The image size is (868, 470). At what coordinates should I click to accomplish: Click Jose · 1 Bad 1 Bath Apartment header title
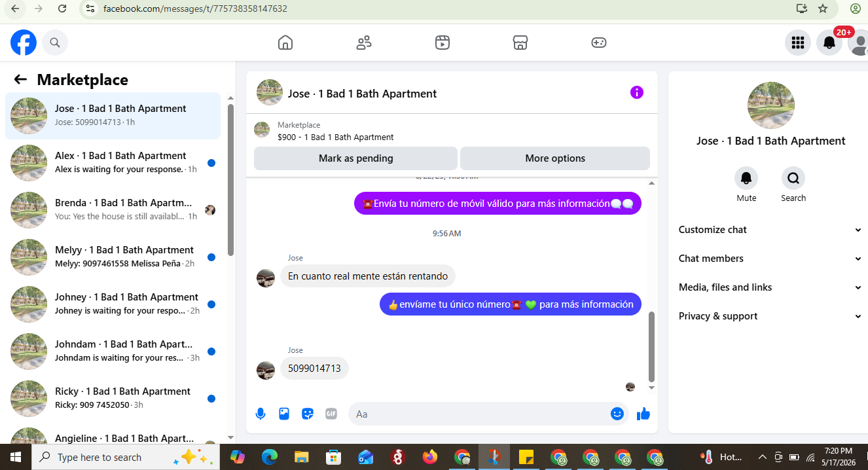[362, 94]
